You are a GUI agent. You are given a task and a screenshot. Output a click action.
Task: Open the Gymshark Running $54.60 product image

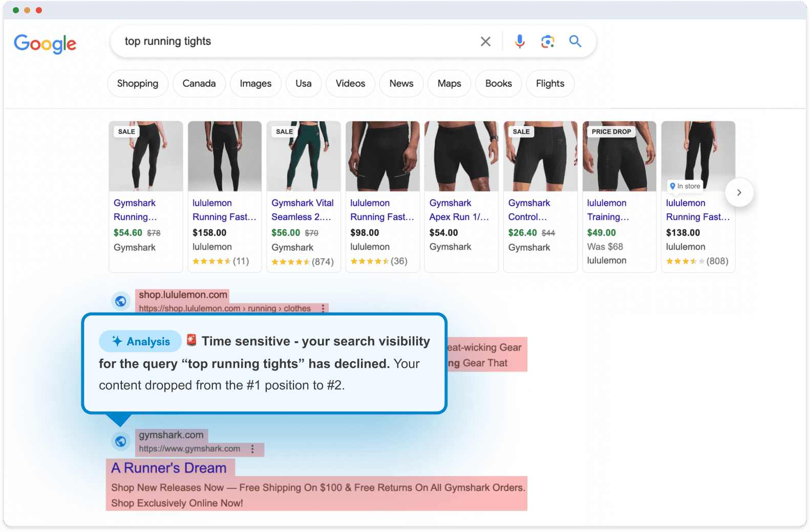click(x=146, y=157)
